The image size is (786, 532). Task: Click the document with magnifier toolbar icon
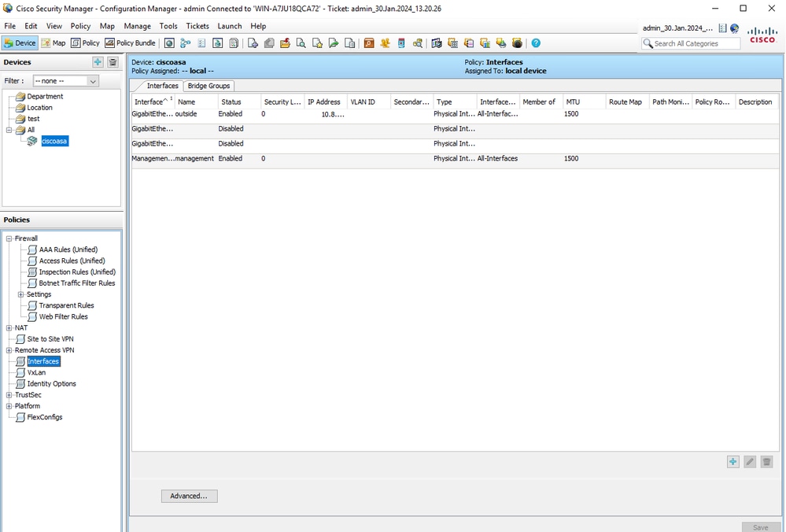point(301,43)
